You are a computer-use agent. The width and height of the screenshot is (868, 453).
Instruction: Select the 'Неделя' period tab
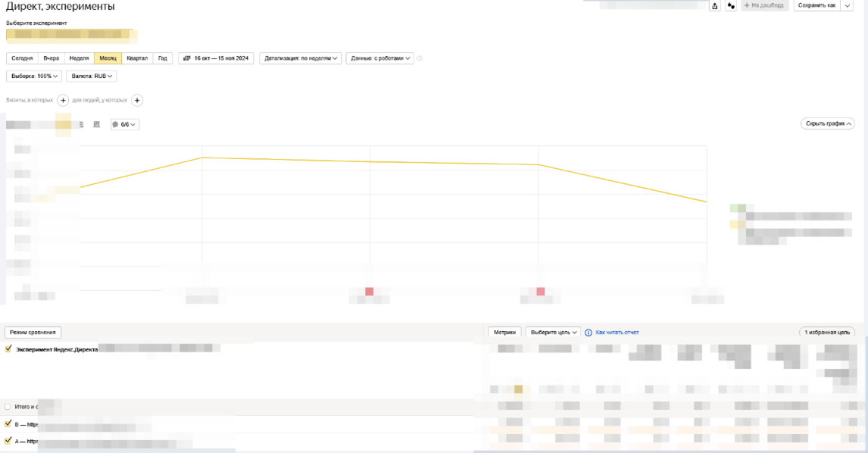click(79, 58)
